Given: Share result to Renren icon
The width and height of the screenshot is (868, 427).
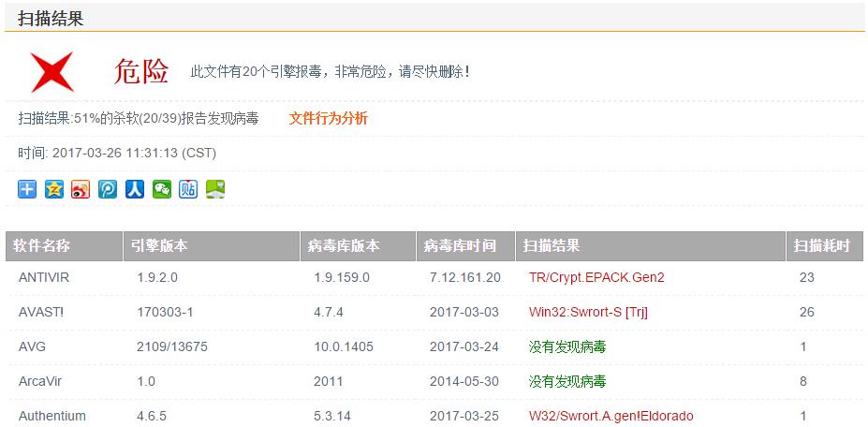Looking at the screenshot, I should pyautogui.click(x=135, y=189).
